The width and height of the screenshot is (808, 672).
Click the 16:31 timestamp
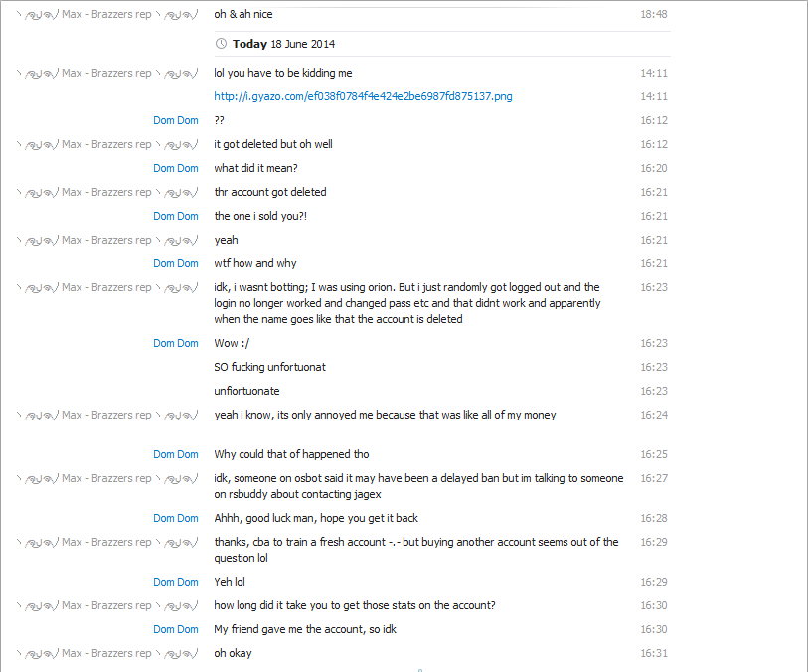click(x=654, y=653)
